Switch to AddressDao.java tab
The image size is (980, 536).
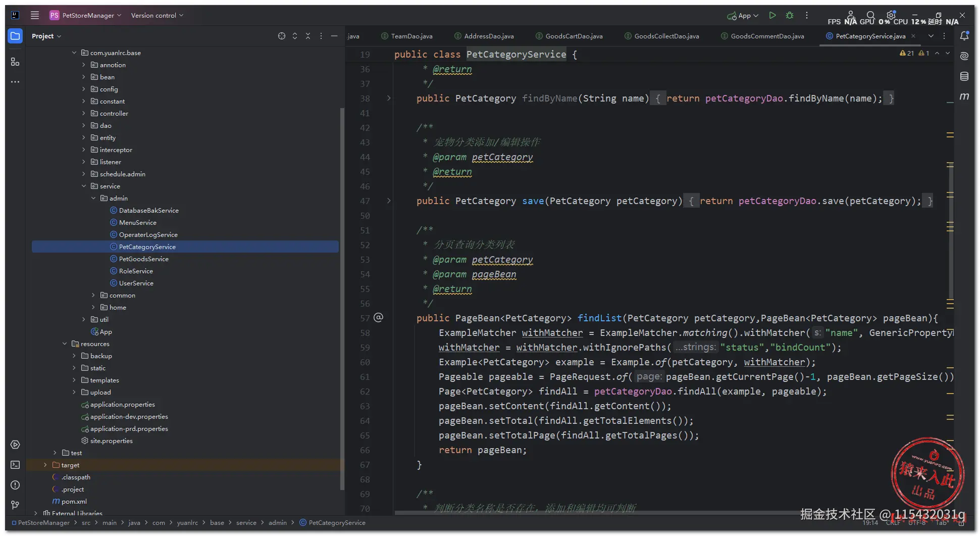[x=484, y=36]
